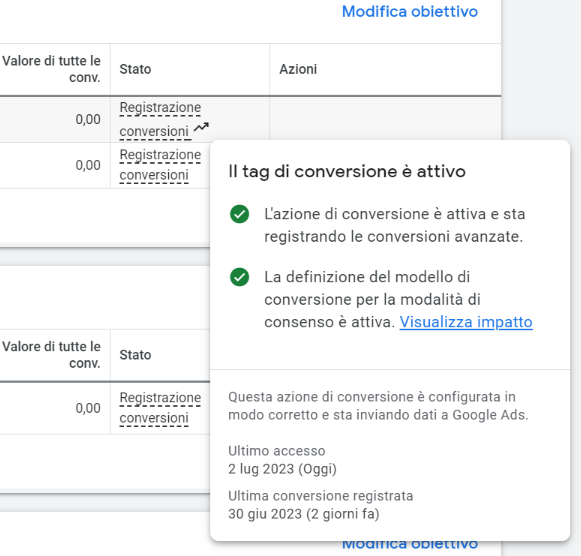Click the Azioni column header
581x556 pixels.
pyautogui.click(x=298, y=69)
